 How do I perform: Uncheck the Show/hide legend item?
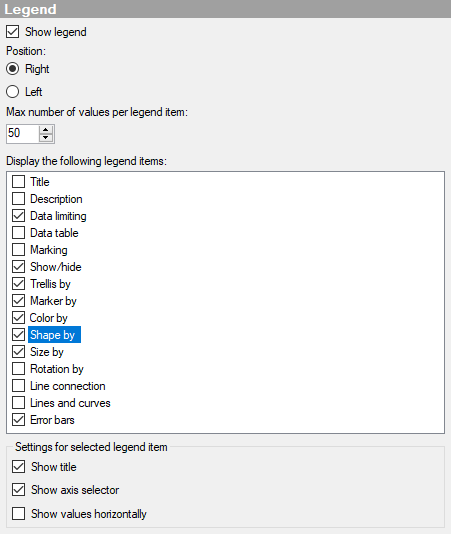click(18, 267)
